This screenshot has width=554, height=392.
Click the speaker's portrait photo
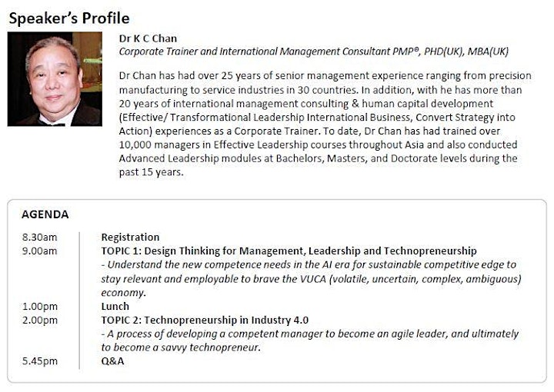55,79
